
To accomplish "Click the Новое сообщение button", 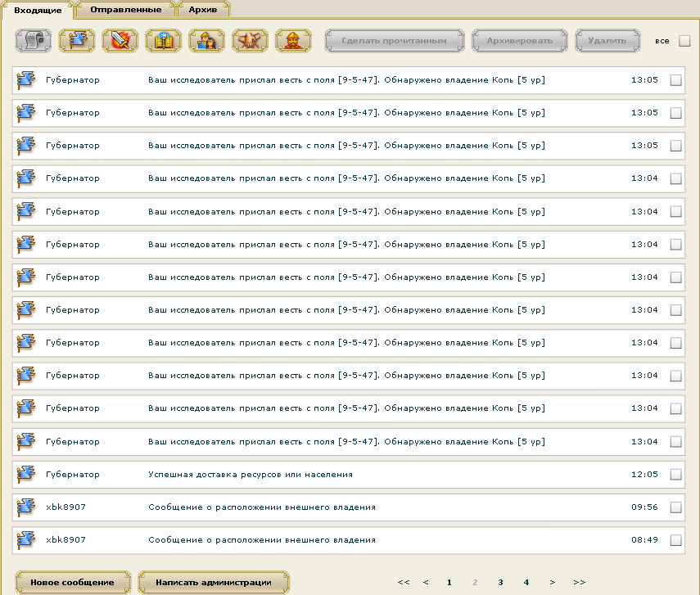I will (72, 582).
